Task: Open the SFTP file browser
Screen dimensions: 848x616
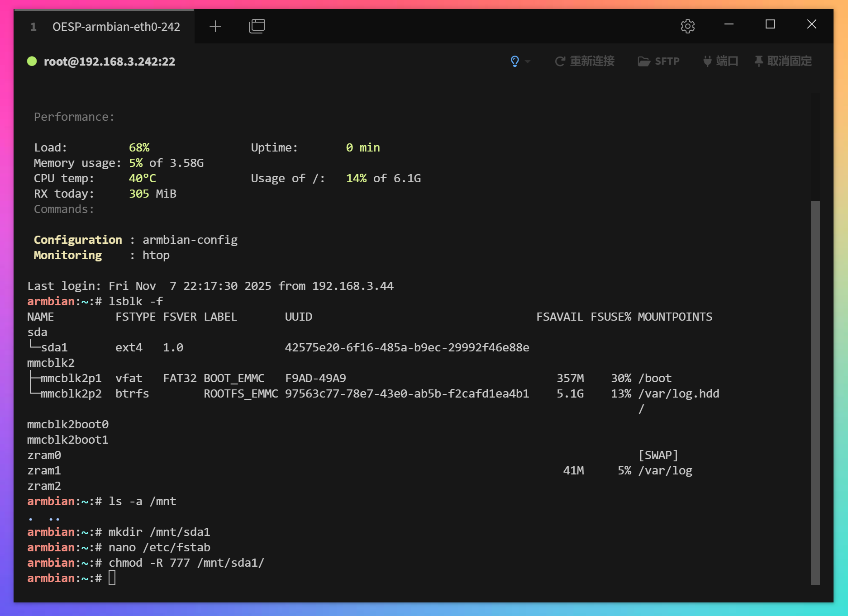Action: (659, 61)
